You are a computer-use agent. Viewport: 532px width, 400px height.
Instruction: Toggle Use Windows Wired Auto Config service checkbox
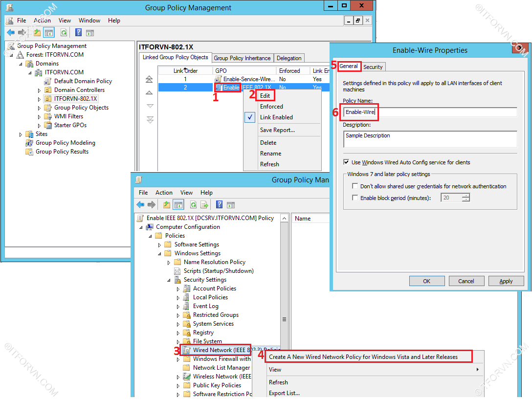[347, 162]
